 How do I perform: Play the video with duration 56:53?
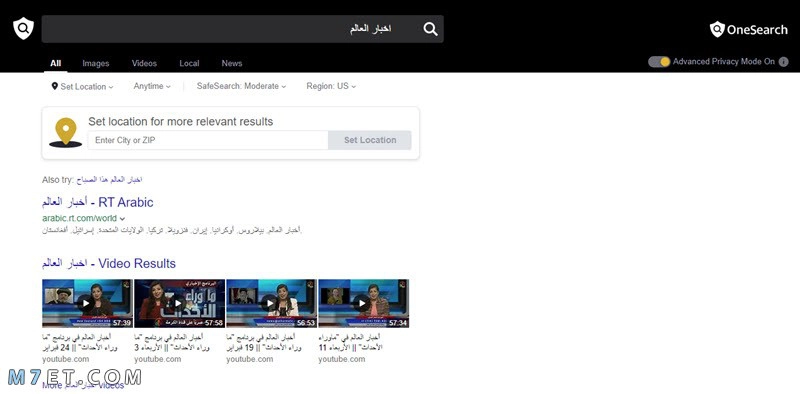tap(271, 303)
